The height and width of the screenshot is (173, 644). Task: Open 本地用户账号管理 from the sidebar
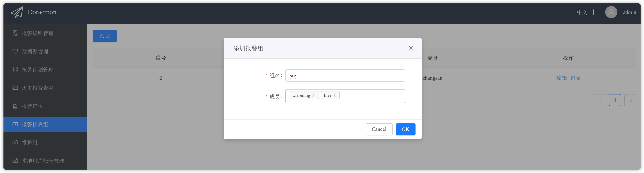point(15,161)
